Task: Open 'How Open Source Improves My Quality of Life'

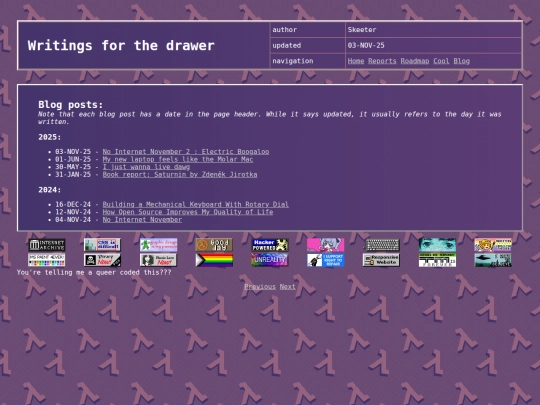Action: pos(188,212)
